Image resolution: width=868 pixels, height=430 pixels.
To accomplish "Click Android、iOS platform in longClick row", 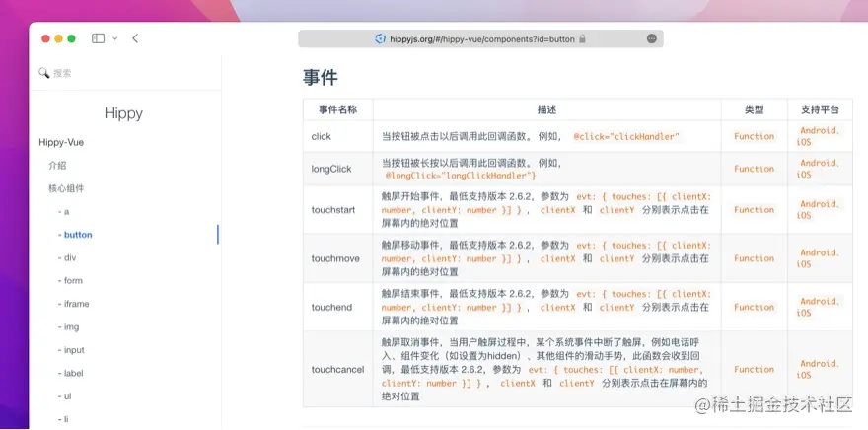I will 820,169.
